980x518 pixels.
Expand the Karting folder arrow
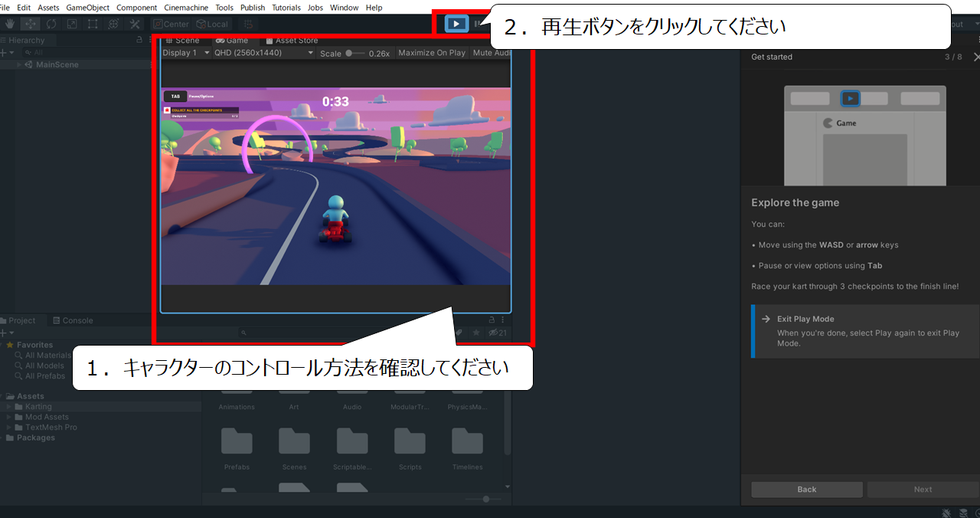(9, 407)
